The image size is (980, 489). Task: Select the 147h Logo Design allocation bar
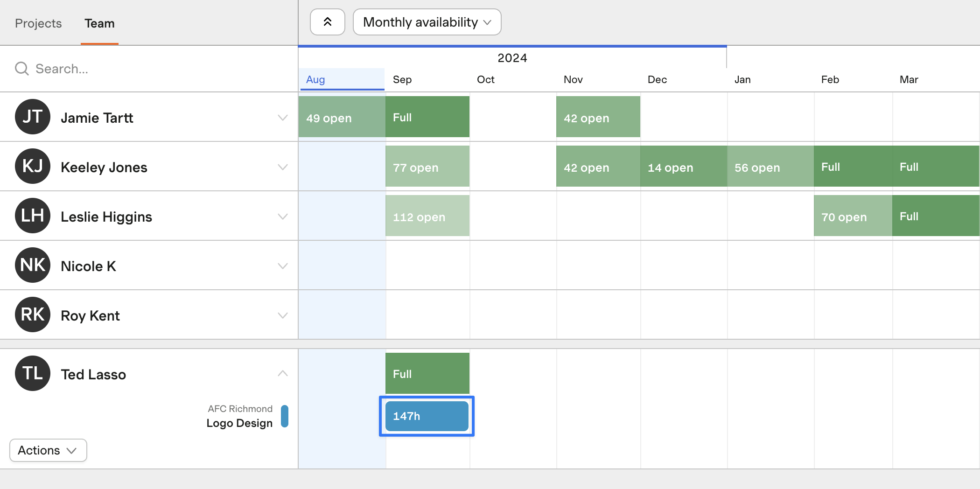pos(427,416)
